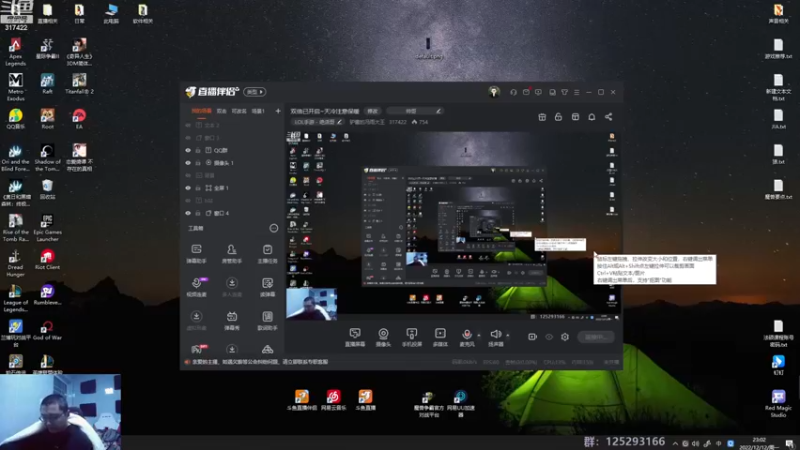Image resolution: width=800 pixels, height=450 pixels.
Task: Open Riot Client desktop shortcut
Action: 47,259
